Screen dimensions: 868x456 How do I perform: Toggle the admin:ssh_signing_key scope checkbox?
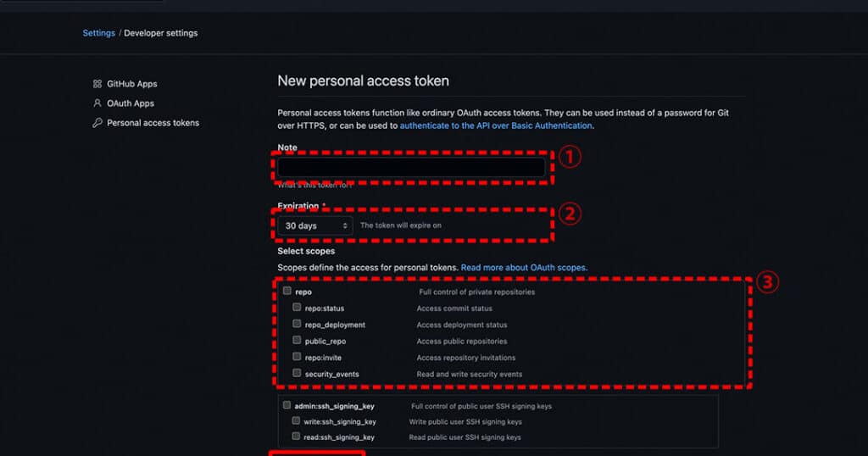287,406
